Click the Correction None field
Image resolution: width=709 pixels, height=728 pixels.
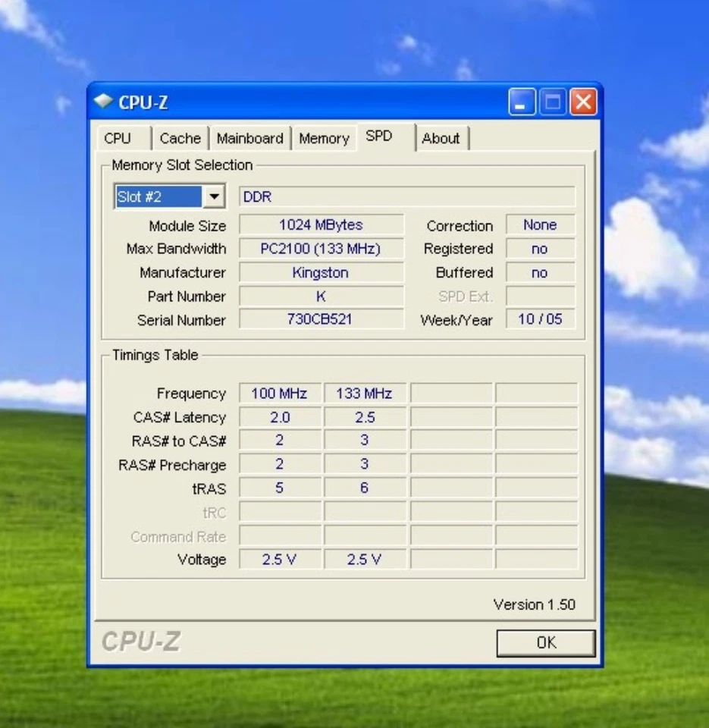(x=540, y=224)
